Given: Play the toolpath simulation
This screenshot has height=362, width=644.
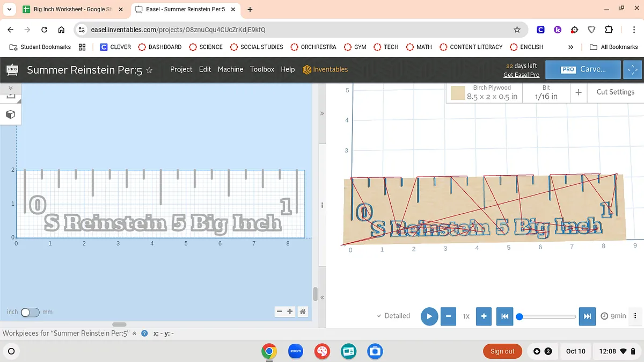Looking at the screenshot, I should coord(429,316).
